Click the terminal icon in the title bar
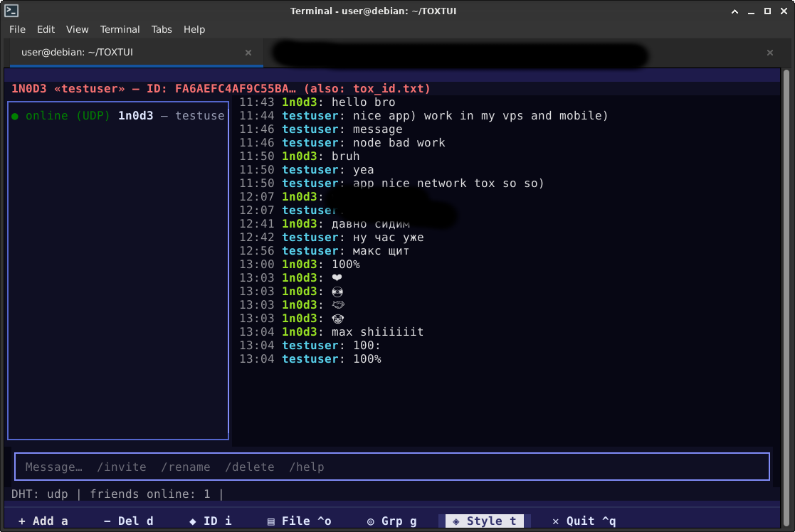Image resolution: width=795 pixels, height=532 pixels. 11,11
